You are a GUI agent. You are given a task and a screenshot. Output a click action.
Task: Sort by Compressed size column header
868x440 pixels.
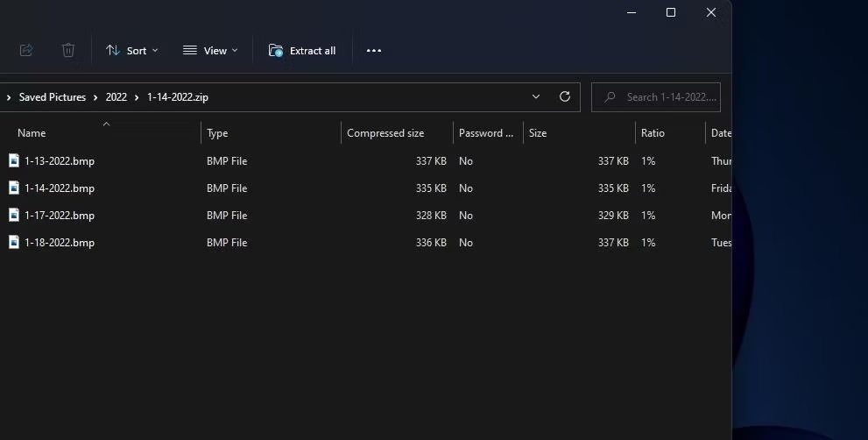tap(385, 133)
